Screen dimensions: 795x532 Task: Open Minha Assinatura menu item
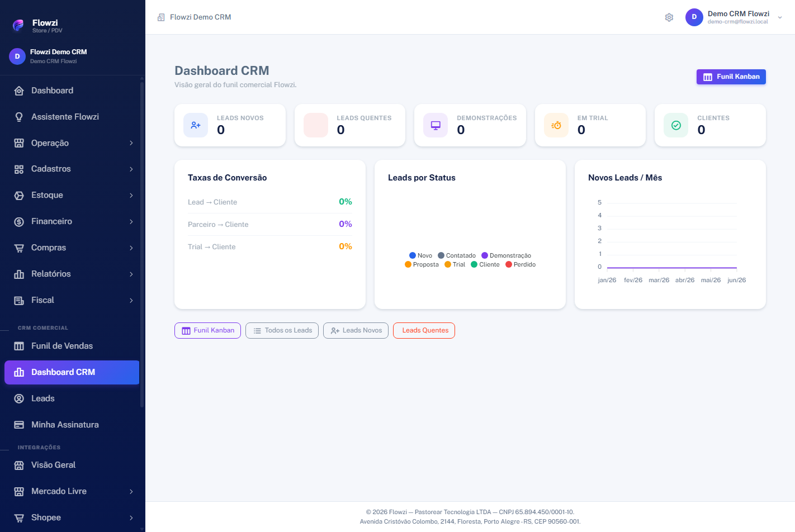(x=72, y=425)
